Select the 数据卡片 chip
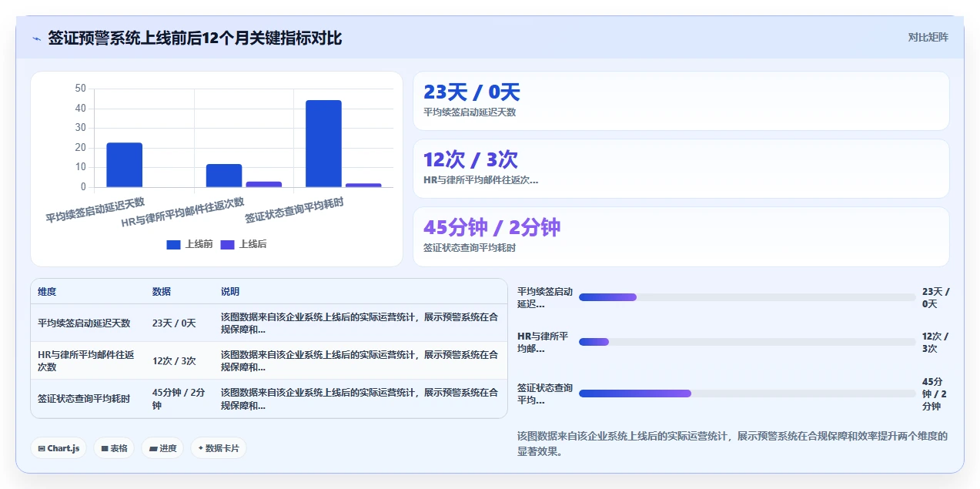Image resolution: width=980 pixels, height=489 pixels. 219,448
